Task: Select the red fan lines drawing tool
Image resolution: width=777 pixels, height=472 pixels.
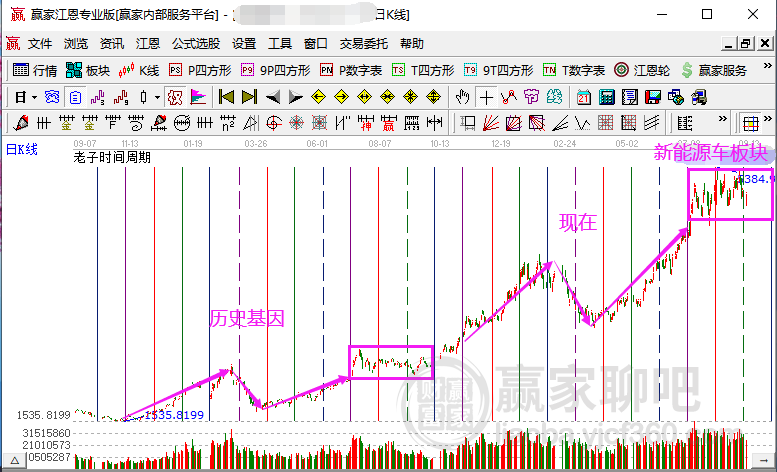Action: [491, 123]
